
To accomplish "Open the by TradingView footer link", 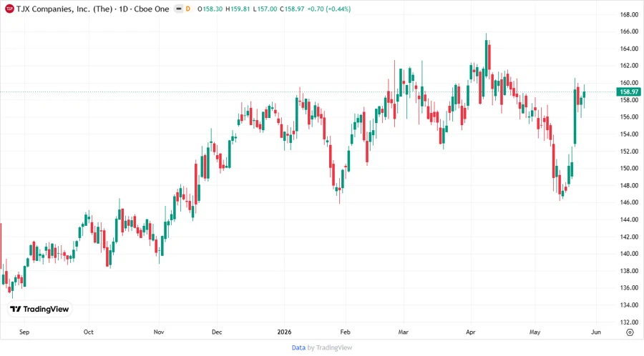I will point(330,347).
